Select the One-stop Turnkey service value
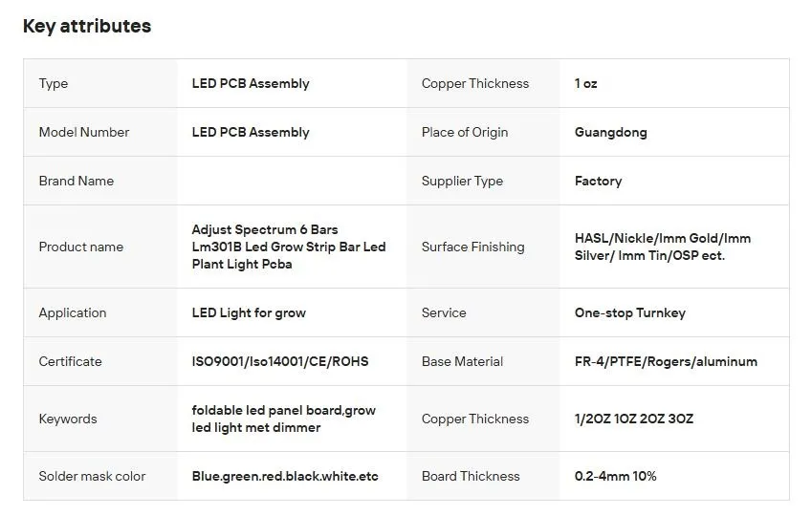 point(629,313)
